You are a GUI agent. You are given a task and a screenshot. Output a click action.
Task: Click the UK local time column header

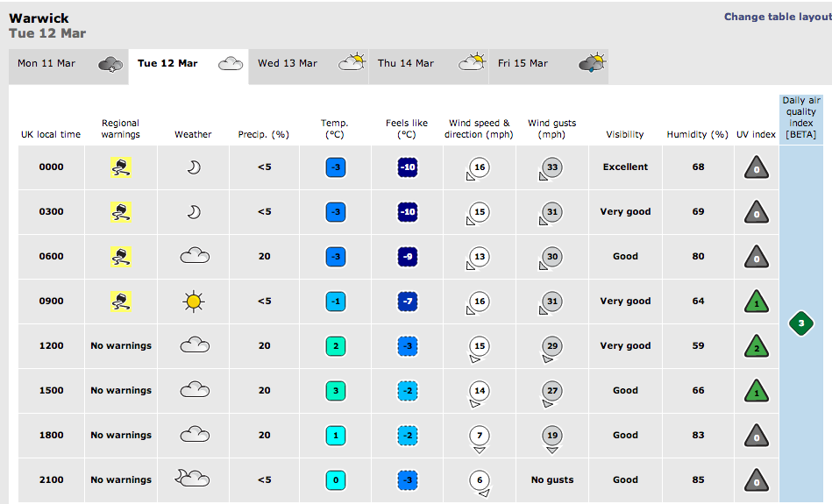coord(51,134)
